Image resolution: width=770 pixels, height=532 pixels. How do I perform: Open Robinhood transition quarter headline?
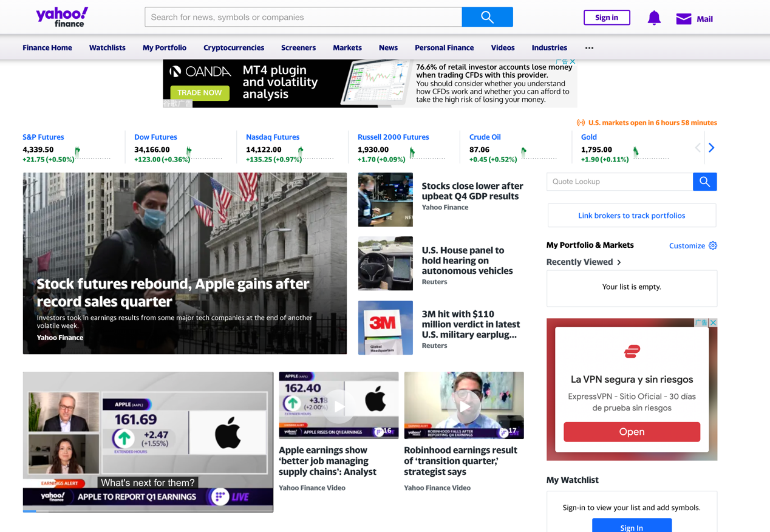coord(460,461)
